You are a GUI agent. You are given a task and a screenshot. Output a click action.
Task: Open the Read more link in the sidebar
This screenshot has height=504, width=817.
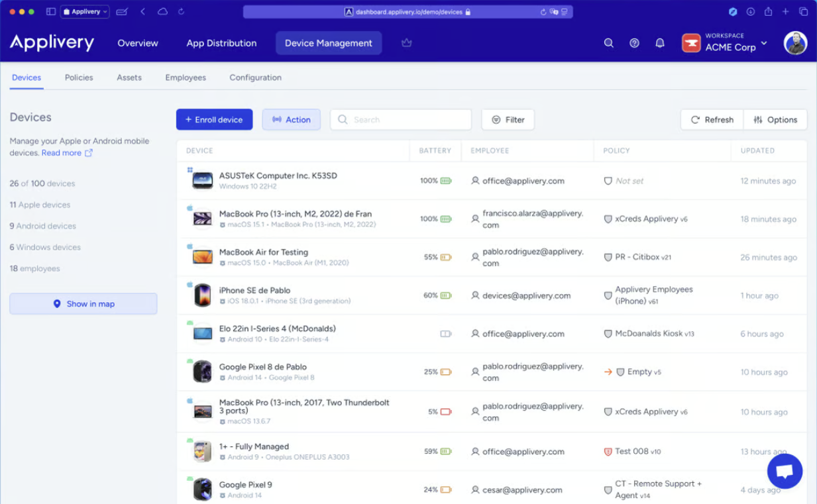pos(62,152)
